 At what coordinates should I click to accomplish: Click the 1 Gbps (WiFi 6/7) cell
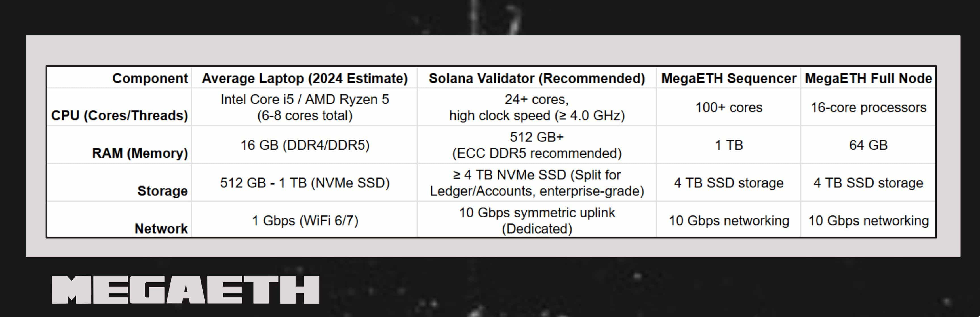click(x=304, y=221)
